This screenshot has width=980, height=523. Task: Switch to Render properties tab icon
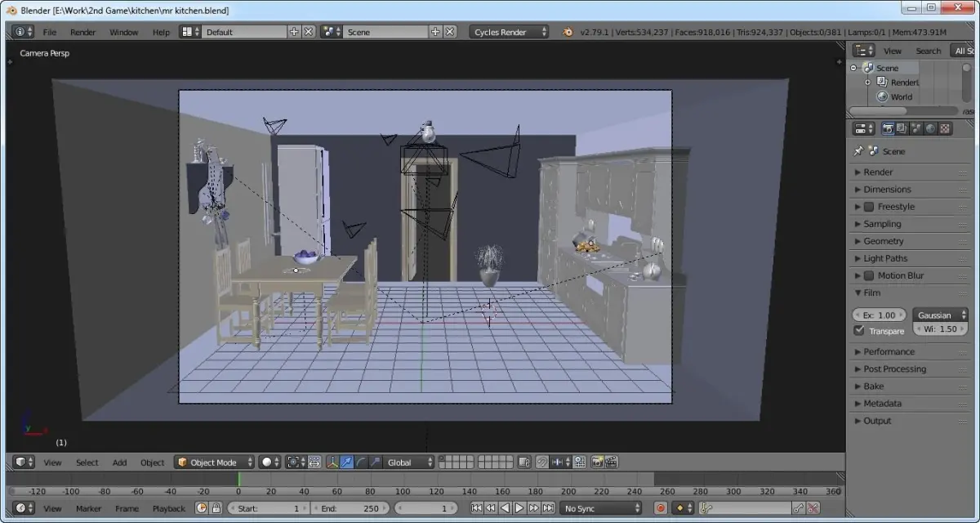coord(888,128)
